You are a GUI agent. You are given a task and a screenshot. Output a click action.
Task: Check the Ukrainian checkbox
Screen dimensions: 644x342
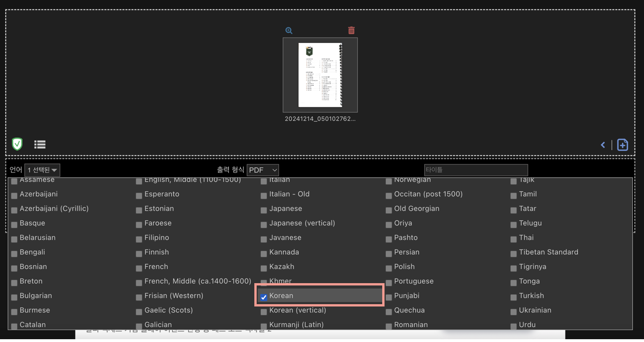click(x=513, y=312)
